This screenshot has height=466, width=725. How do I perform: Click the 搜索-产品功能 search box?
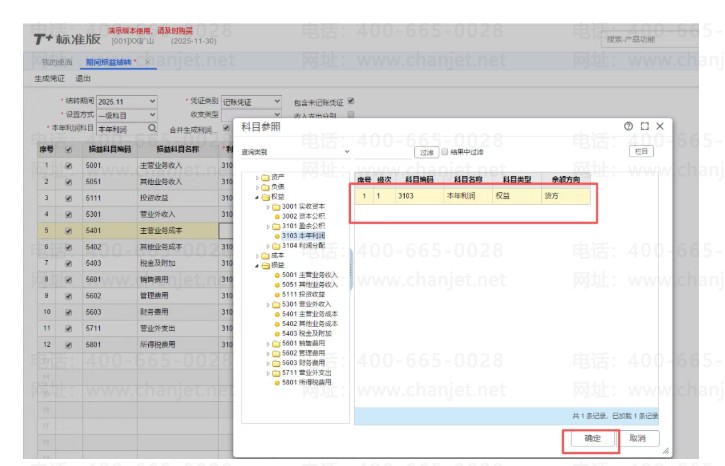coord(650,39)
